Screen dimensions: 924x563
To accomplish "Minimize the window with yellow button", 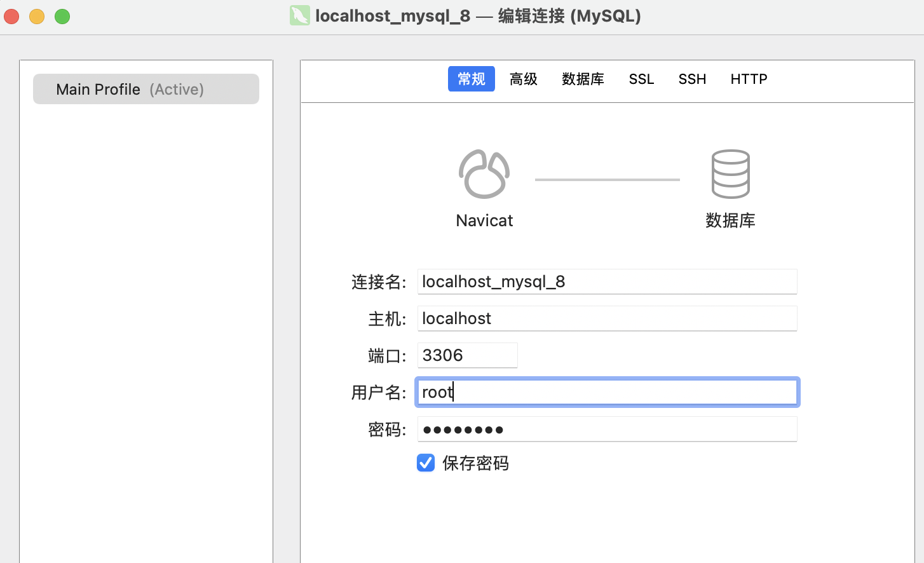I will pyautogui.click(x=37, y=17).
